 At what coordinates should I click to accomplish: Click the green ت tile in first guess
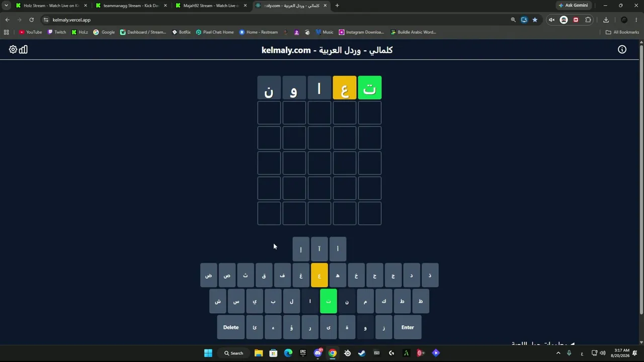pos(370,88)
